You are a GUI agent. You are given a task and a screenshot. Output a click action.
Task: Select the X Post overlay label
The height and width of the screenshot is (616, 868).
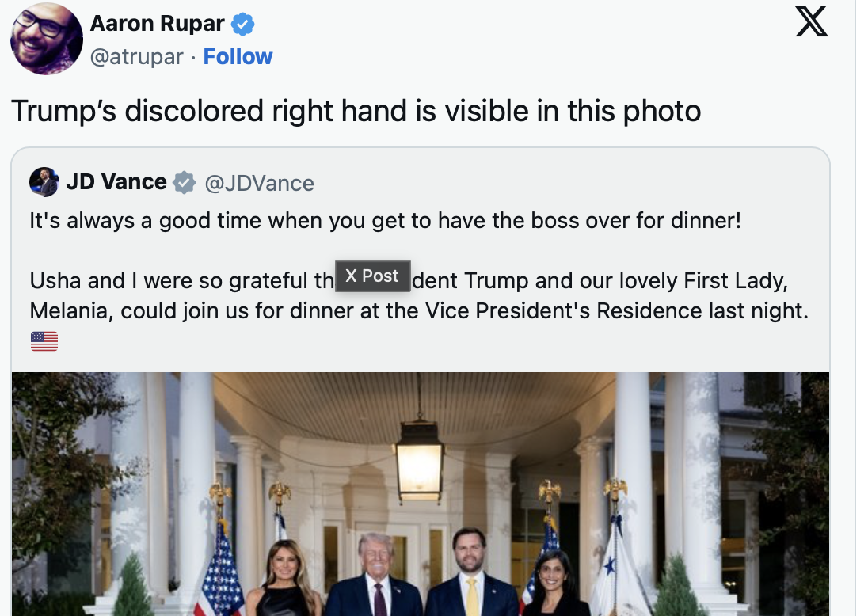372,276
